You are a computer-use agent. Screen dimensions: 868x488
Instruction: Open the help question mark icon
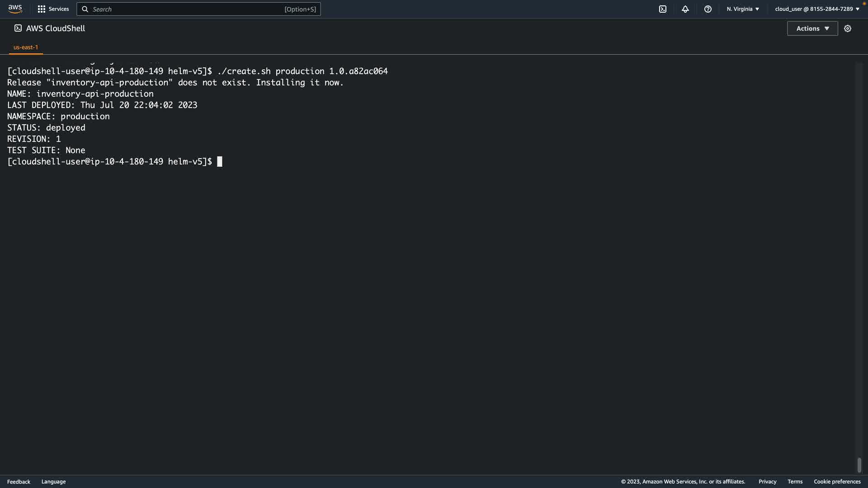click(x=708, y=9)
